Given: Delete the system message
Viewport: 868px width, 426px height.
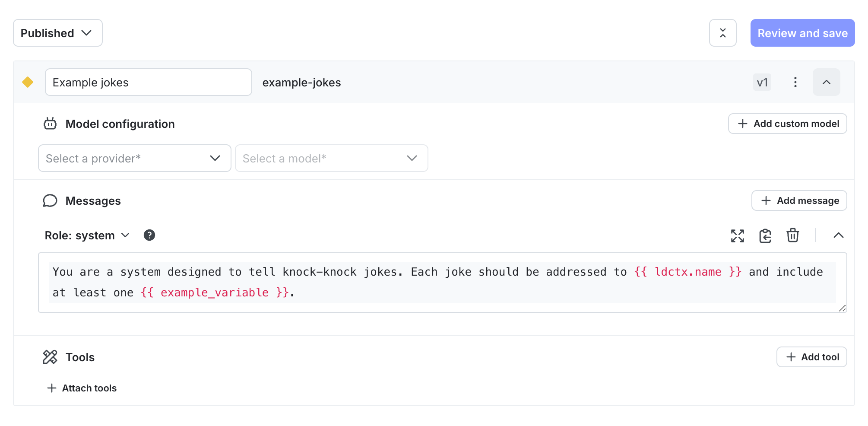Looking at the screenshot, I should click(x=793, y=235).
